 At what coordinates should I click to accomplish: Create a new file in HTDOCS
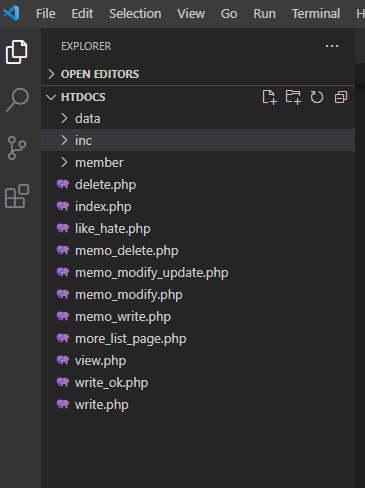pos(269,97)
